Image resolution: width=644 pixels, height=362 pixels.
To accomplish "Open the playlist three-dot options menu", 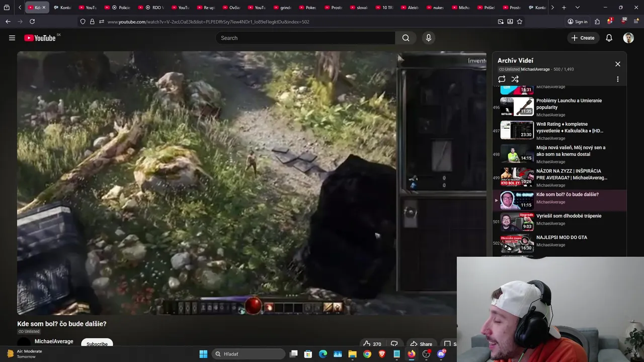I will [x=618, y=79].
